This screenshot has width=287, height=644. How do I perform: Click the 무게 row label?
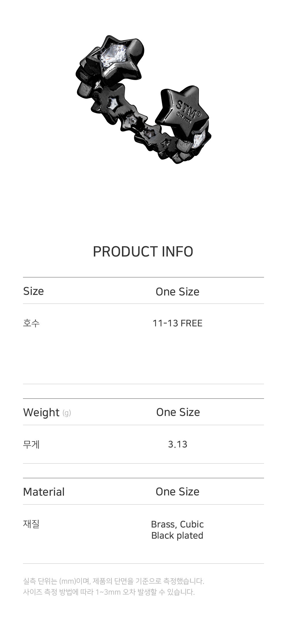31,444
